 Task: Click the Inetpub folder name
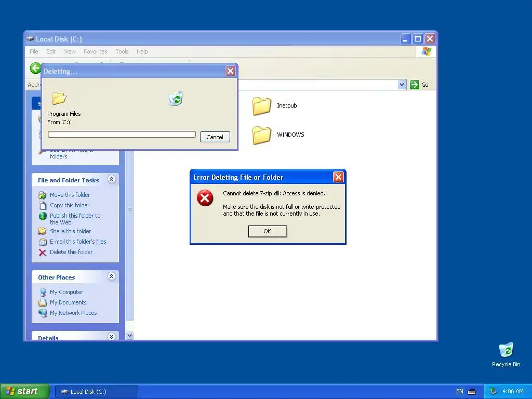click(x=287, y=105)
